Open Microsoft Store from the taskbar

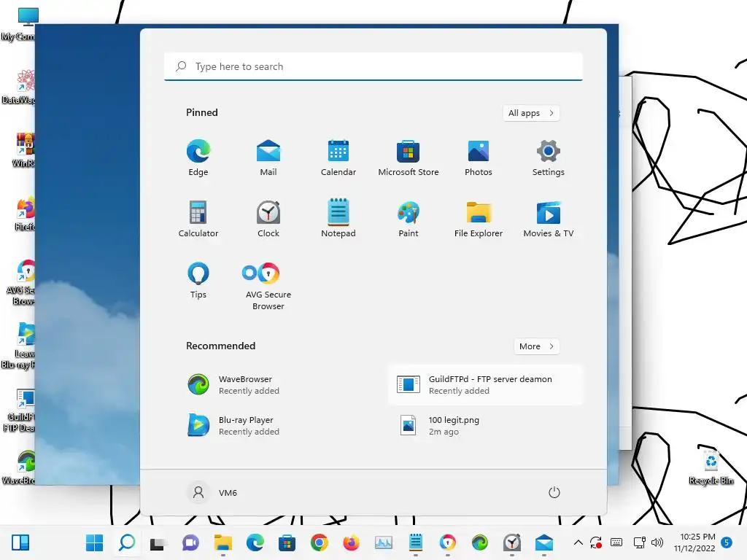287,542
